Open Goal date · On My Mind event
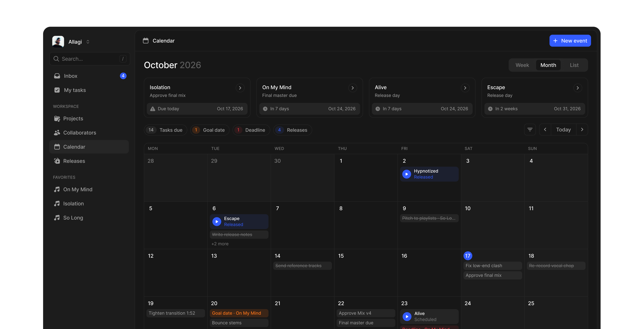Screen dimensions: 644x329 (x=239, y=313)
